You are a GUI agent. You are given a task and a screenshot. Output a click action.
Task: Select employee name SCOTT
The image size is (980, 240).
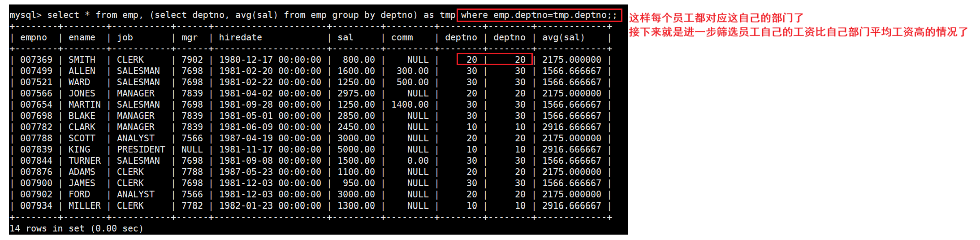click(x=82, y=138)
